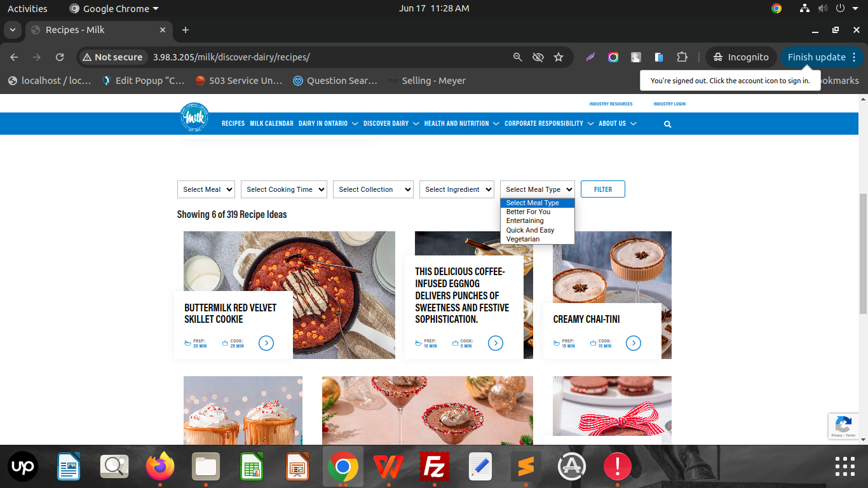Collapse the Select Meal Type dropdown

[538, 189]
